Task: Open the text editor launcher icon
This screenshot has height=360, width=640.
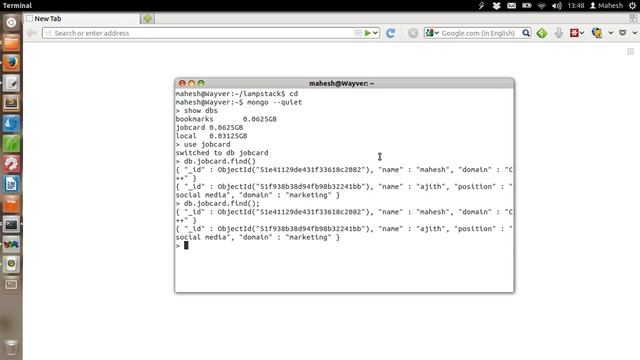Action: click(x=11, y=83)
